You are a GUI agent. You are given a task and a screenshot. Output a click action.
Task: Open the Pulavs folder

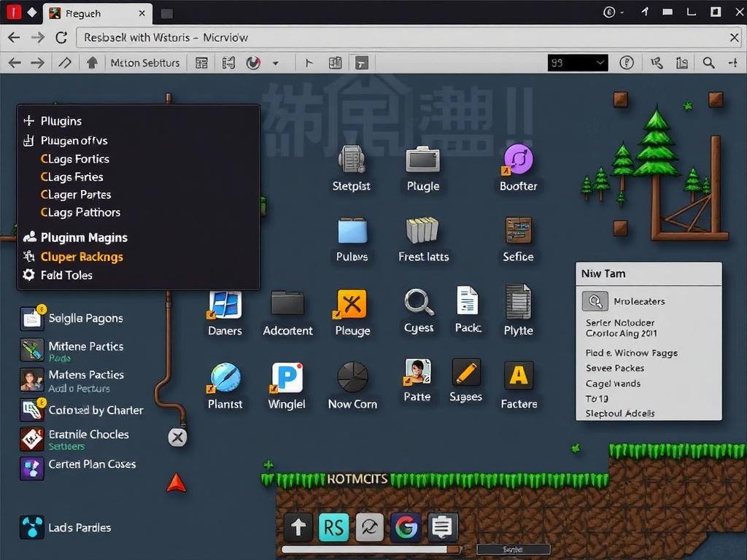coord(352,230)
